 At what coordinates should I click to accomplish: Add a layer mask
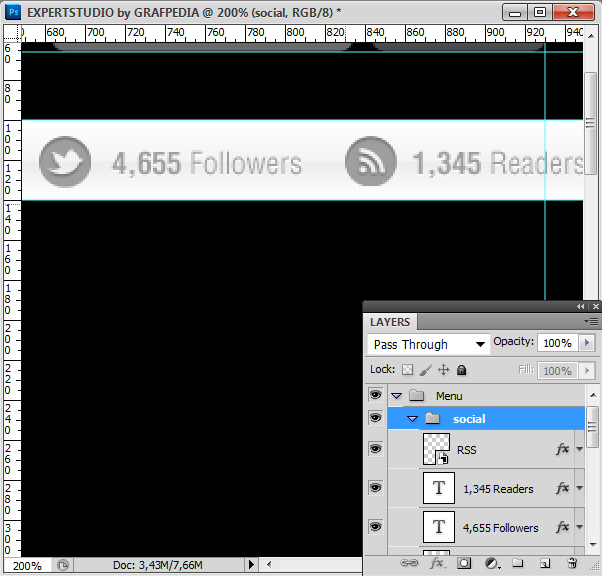pos(464,564)
